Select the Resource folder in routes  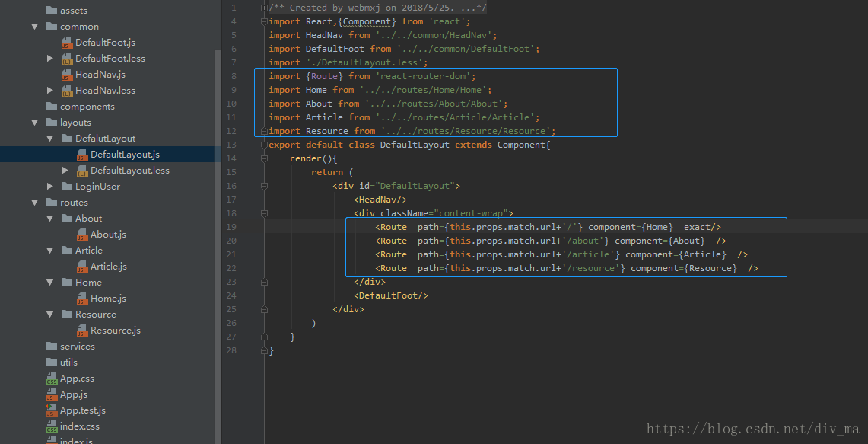(96, 315)
